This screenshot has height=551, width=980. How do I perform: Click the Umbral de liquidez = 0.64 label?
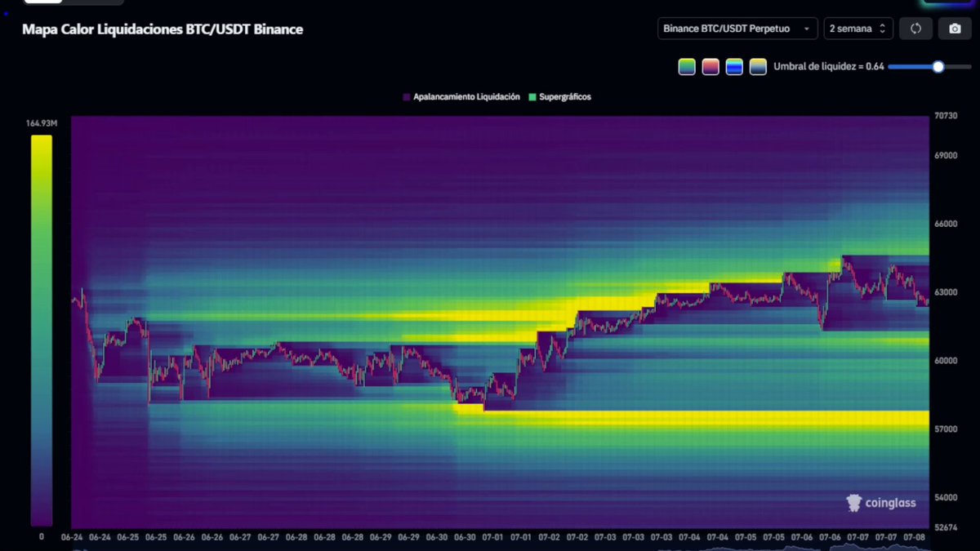pyautogui.click(x=830, y=67)
